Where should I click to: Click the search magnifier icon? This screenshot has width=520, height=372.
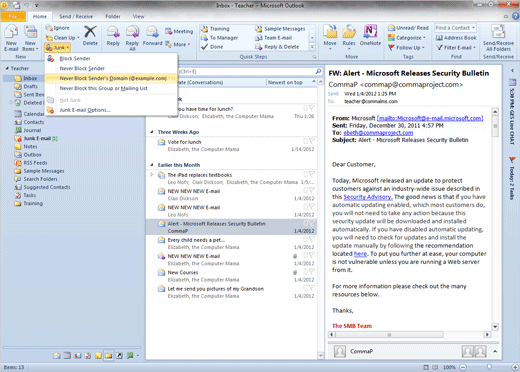[x=318, y=71]
